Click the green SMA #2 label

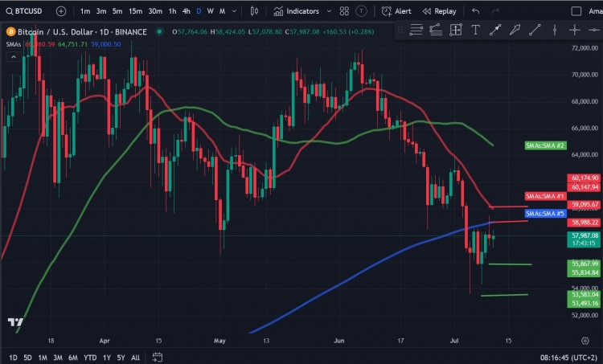tap(545, 145)
